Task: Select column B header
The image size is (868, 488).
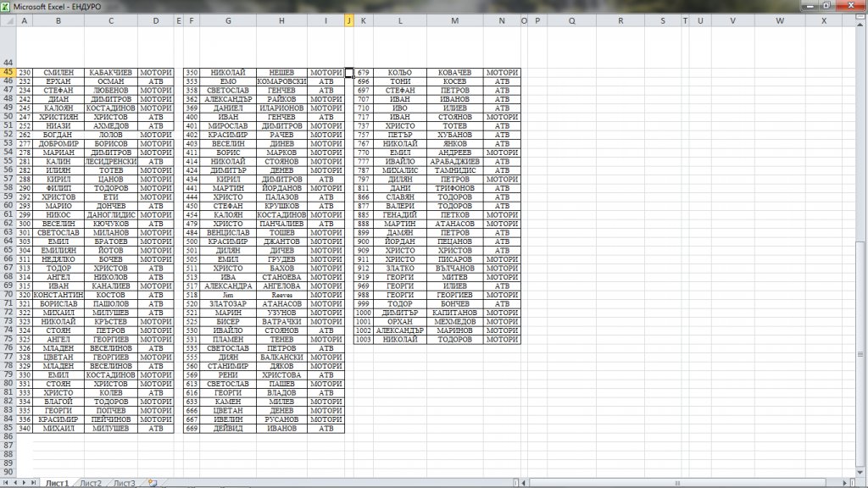Action: (x=58, y=20)
